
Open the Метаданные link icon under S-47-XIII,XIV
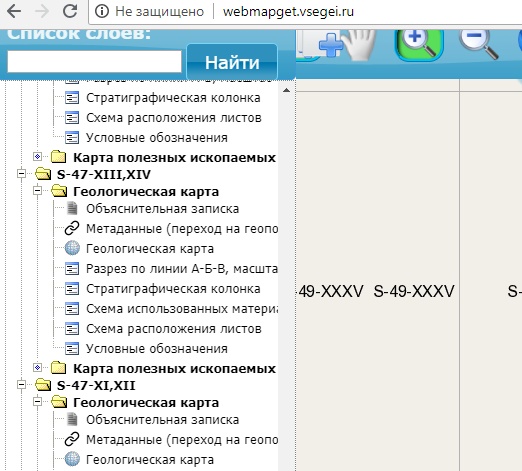72,228
